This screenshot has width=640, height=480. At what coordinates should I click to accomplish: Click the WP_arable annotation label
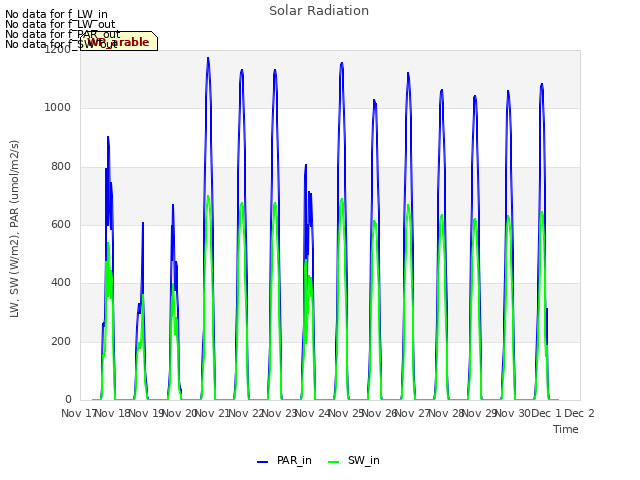119,42
